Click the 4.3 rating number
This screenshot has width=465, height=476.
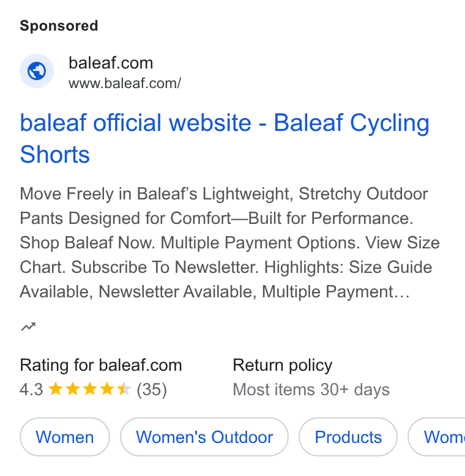[31, 390]
